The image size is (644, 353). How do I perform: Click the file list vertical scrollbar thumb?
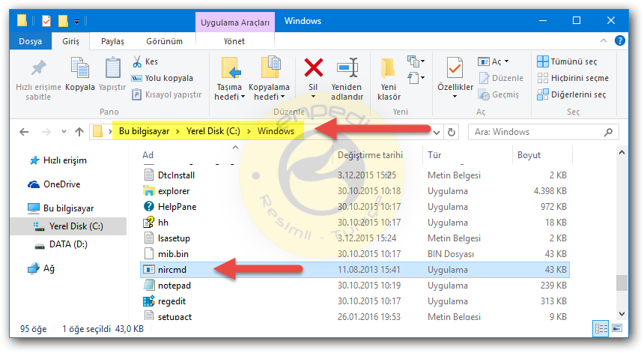click(x=622, y=283)
